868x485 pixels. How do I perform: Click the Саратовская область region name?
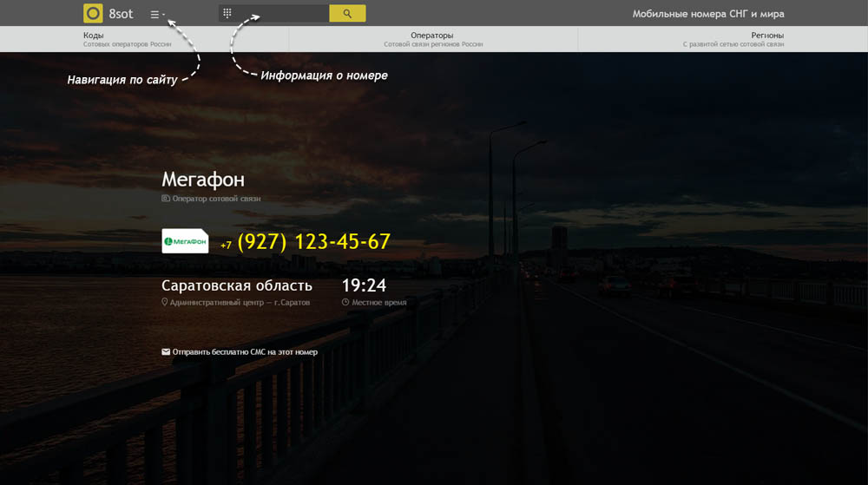click(x=237, y=285)
